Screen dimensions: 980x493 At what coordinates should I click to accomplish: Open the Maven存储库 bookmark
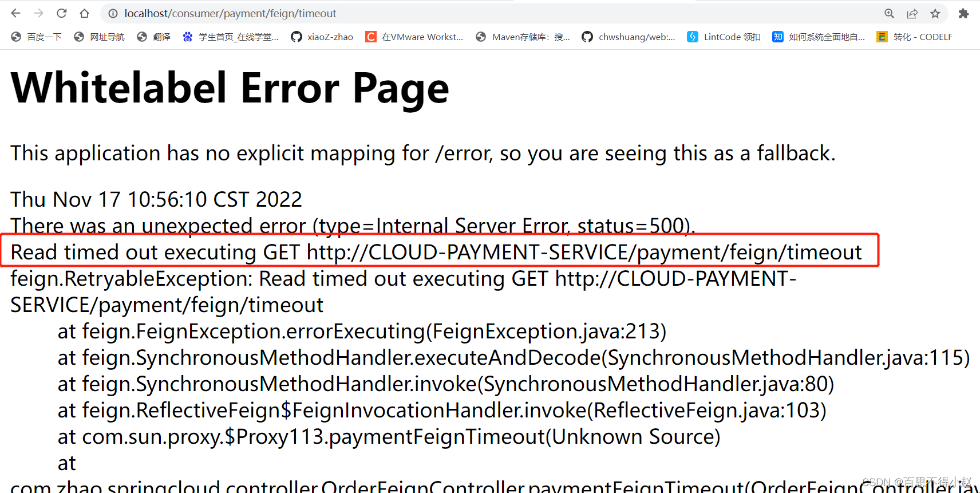(x=523, y=37)
